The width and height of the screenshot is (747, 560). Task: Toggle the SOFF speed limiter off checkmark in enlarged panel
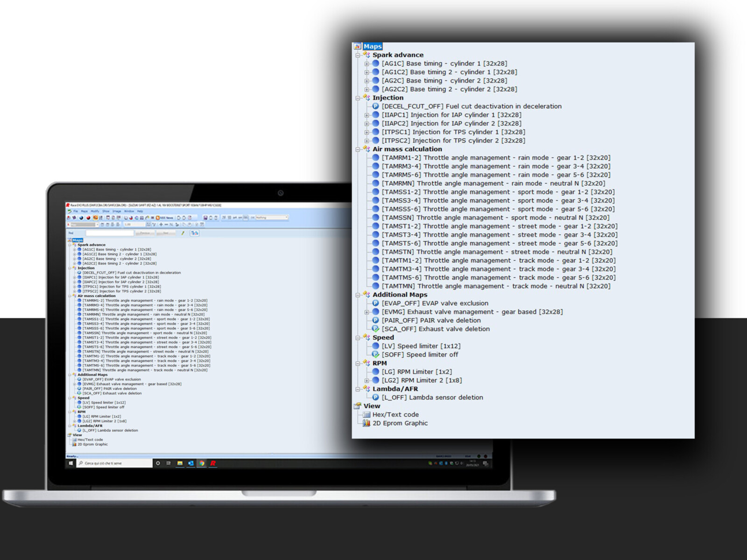point(375,355)
